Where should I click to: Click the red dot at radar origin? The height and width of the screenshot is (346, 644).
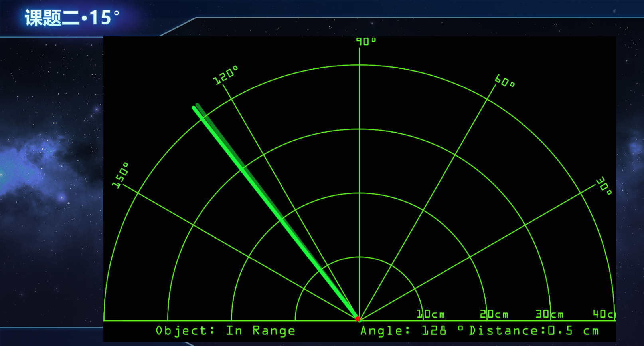point(358,319)
